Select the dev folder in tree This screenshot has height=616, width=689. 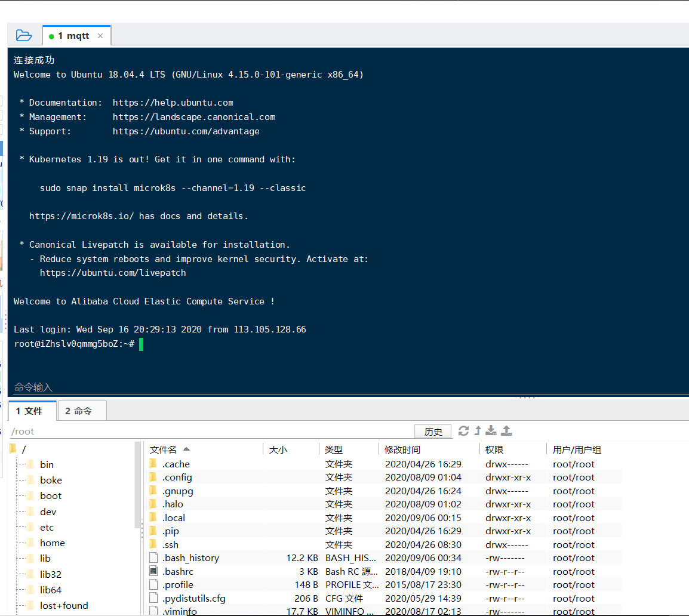[48, 512]
